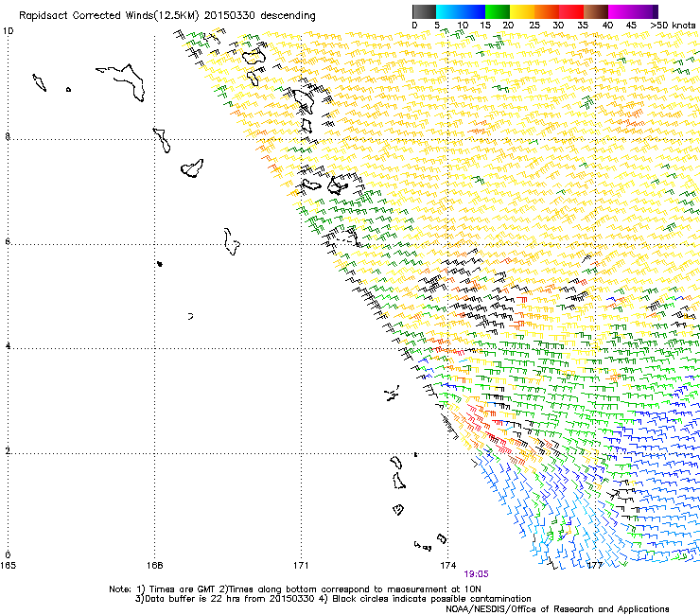This screenshot has width=700, height=615.
Task: Click the yellow 20-25 knots legend segment
Action: [522, 11]
